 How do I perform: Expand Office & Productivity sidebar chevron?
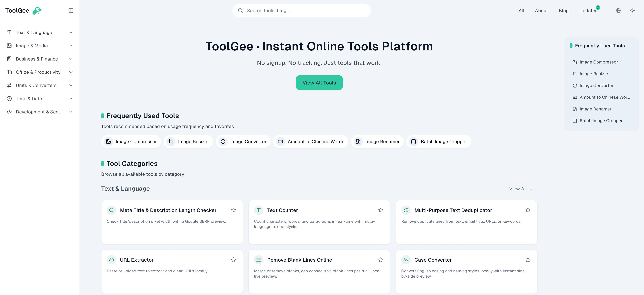[x=71, y=72]
